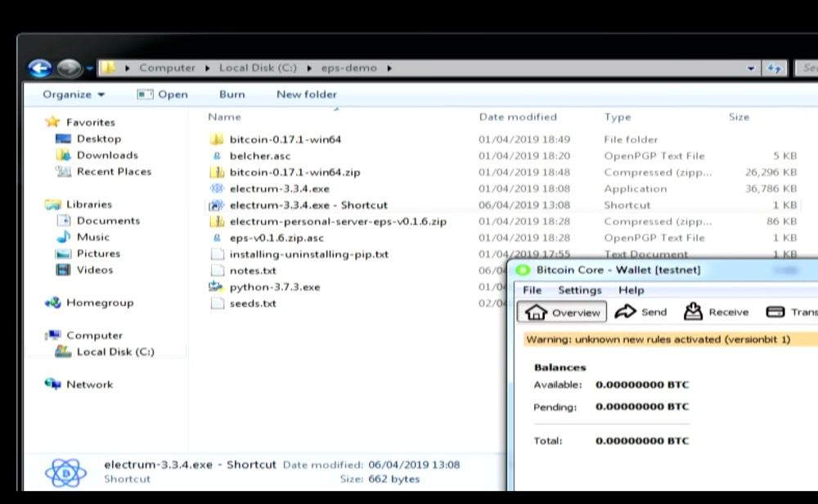Image resolution: width=818 pixels, height=504 pixels.
Task: Select seeds.txt file icon
Action: click(x=217, y=303)
